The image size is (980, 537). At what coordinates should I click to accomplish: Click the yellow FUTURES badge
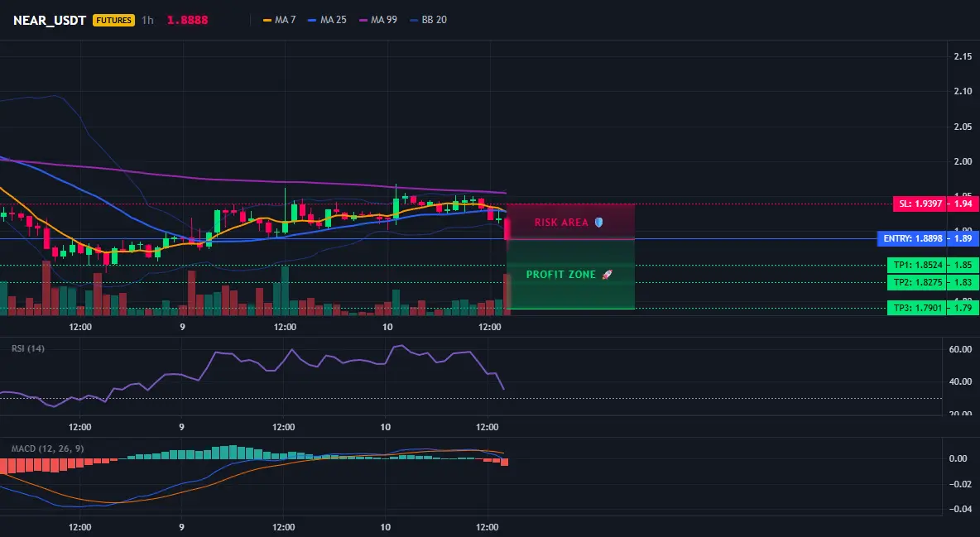[x=113, y=20]
